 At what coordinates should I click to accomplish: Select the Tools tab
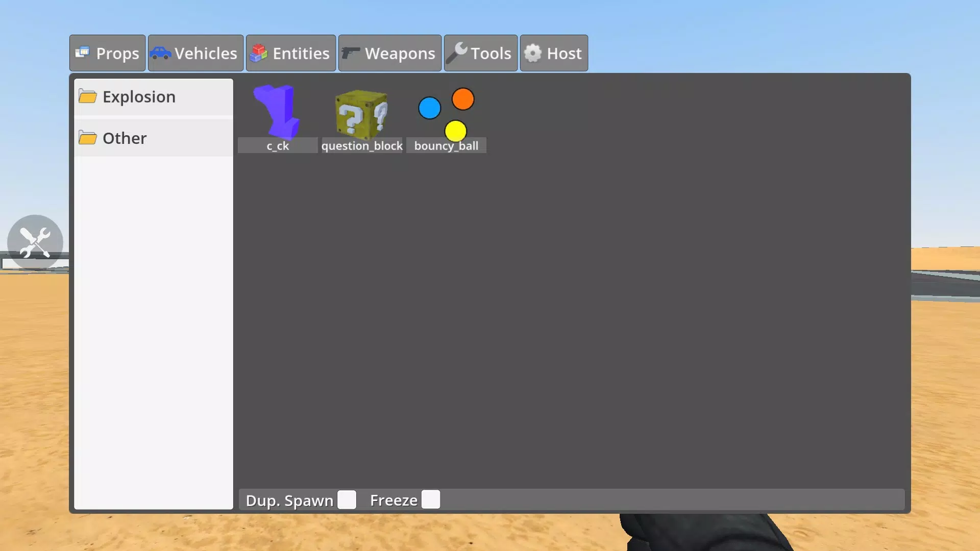coord(481,53)
